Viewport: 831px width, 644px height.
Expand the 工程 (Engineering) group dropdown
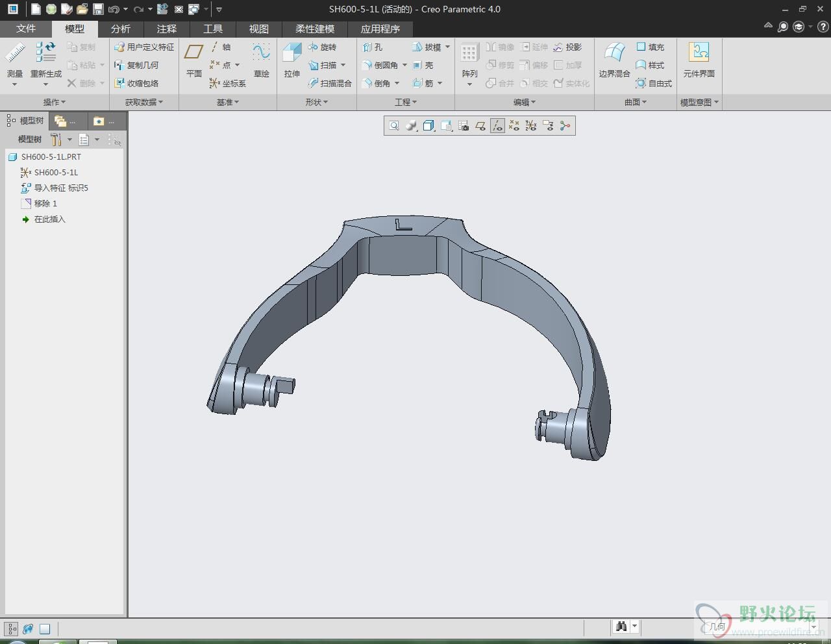[x=406, y=102]
